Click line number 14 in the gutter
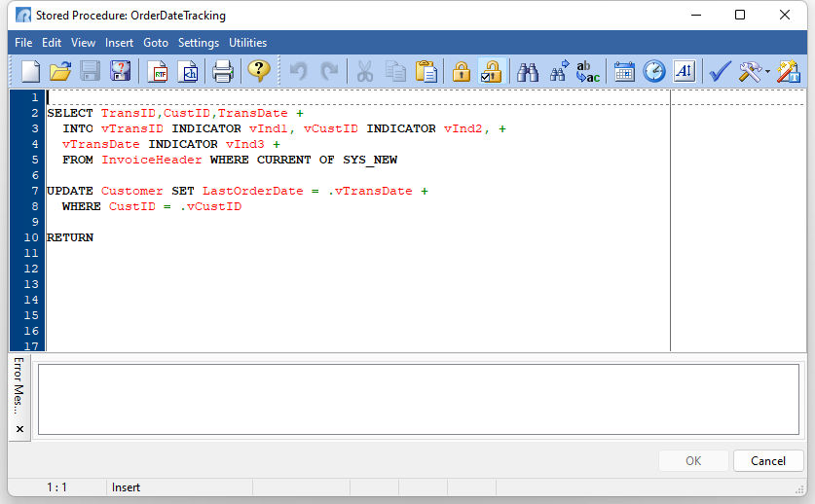This screenshot has height=504, width=815. point(31,300)
